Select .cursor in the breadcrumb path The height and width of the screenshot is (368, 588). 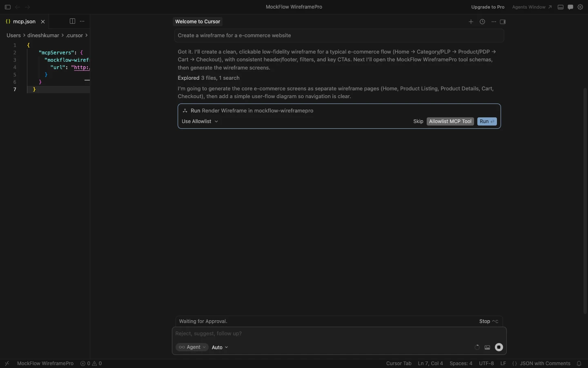(74, 36)
